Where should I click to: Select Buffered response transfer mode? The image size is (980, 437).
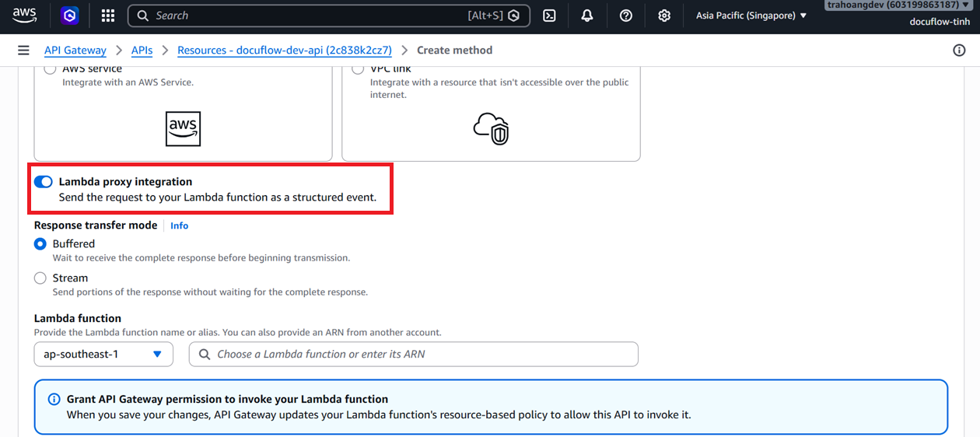point(40,243)
